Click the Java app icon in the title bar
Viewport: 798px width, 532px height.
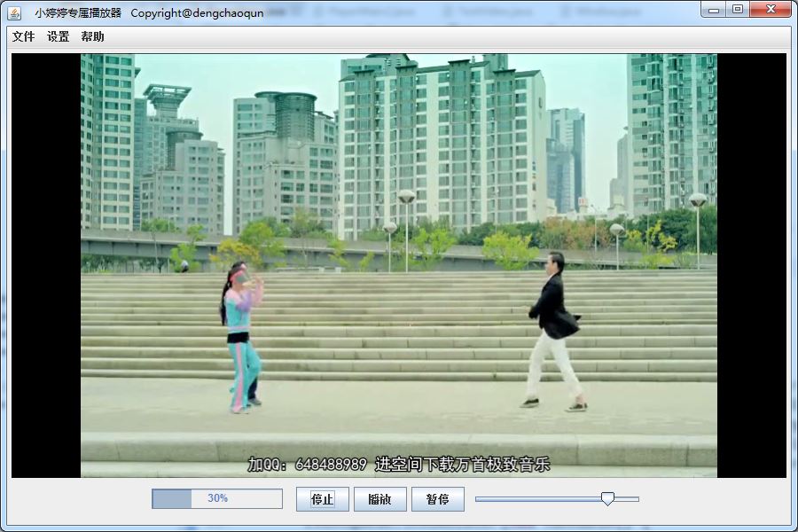[15, 13]
